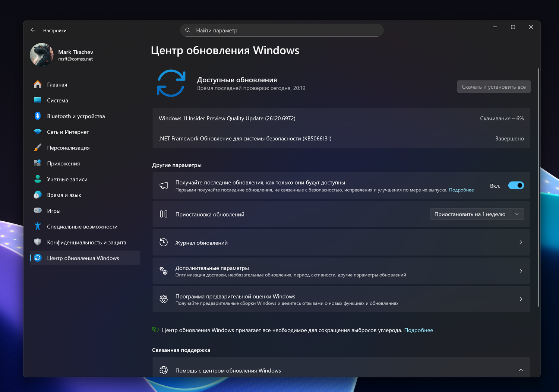The image size is (559, 392).
Task: Click the pause icon beside Приостановка обновлений
Action: (164, 214)
